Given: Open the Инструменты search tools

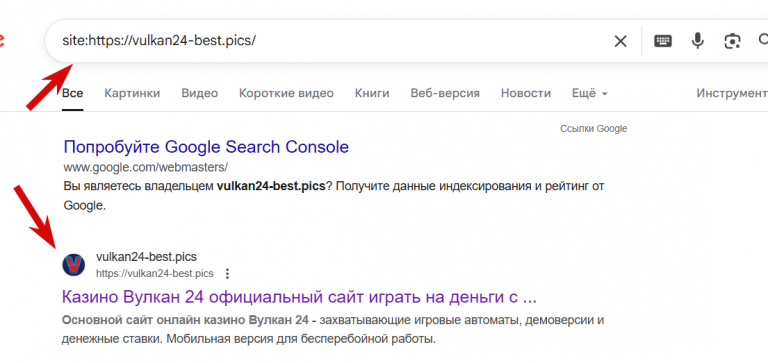Looking at the screenshot, I should pyautogui.click(x=732, y=93).
